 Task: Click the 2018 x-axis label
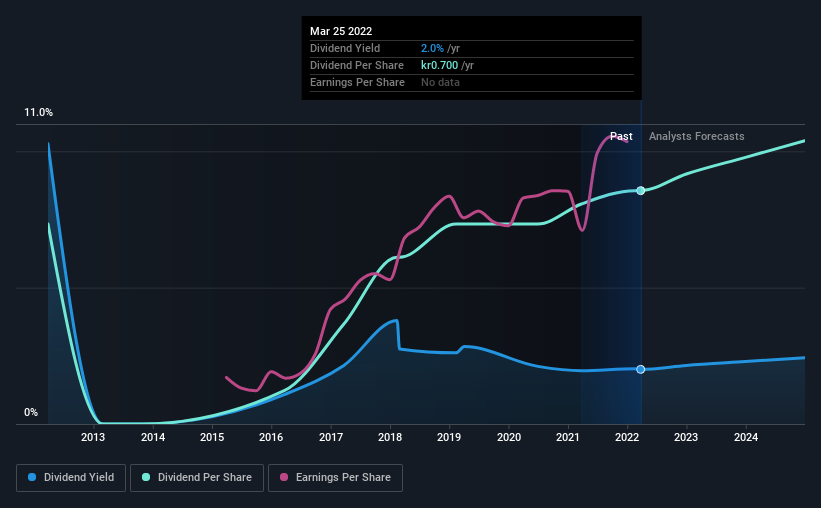pyautogui.click(x=390, y=437)
